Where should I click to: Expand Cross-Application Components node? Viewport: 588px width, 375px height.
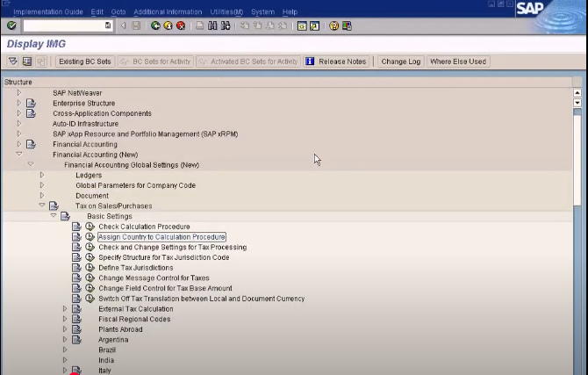pyautogui.click(x=19, y=113)
